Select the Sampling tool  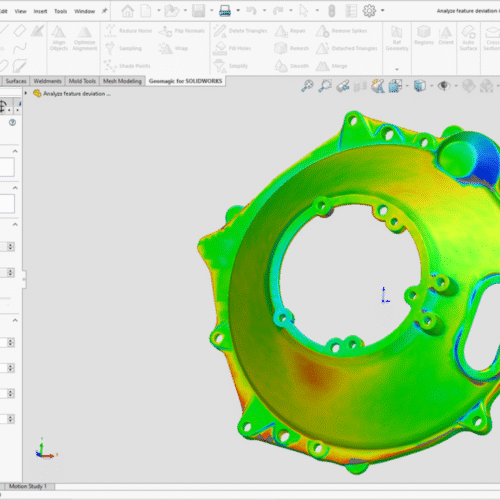123,48
